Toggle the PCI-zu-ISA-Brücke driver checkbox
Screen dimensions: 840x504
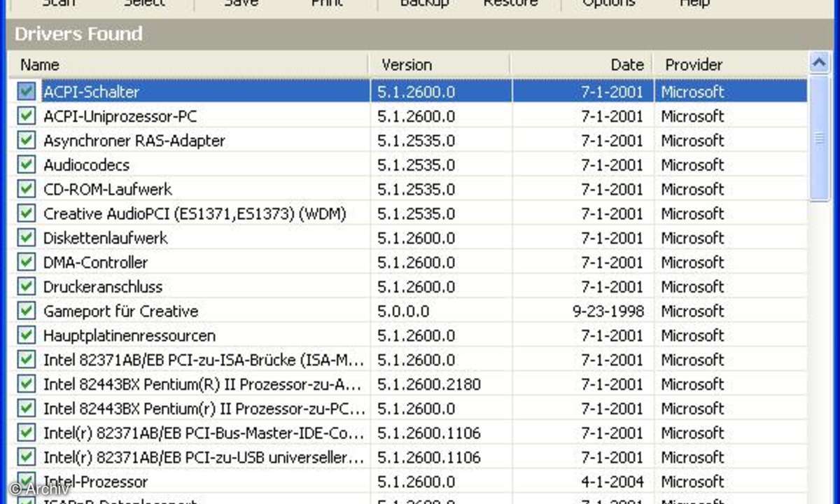[27, 360]
